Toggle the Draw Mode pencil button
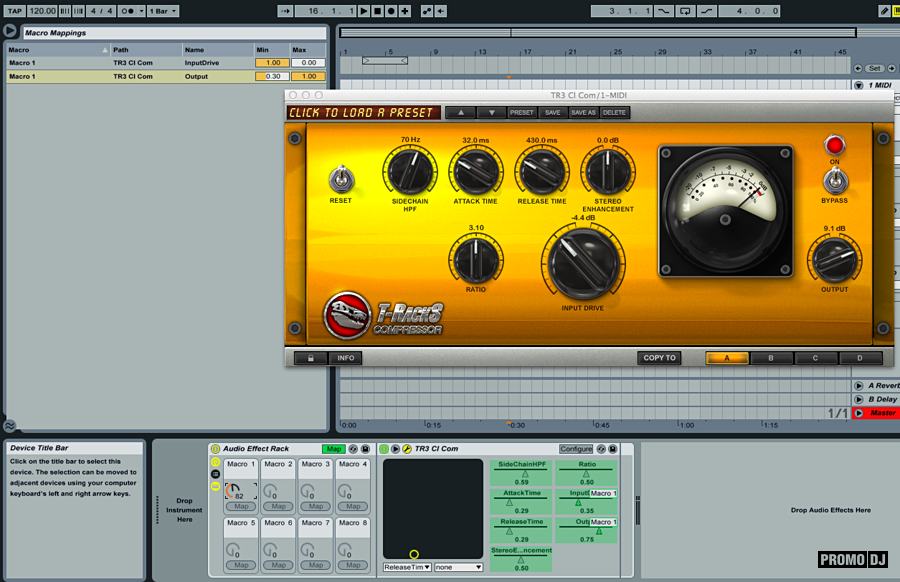 click(x=884, y=11)
